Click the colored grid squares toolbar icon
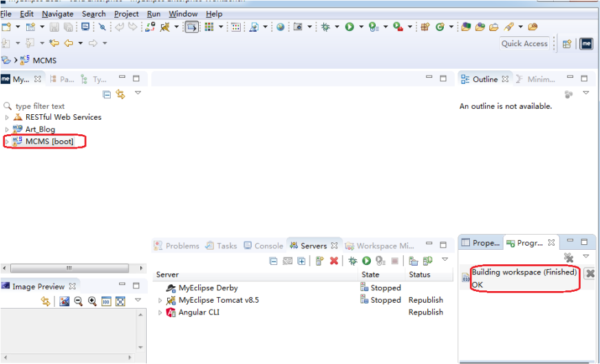The width and height of the screenshot is (600, 364). coord(209,27)
